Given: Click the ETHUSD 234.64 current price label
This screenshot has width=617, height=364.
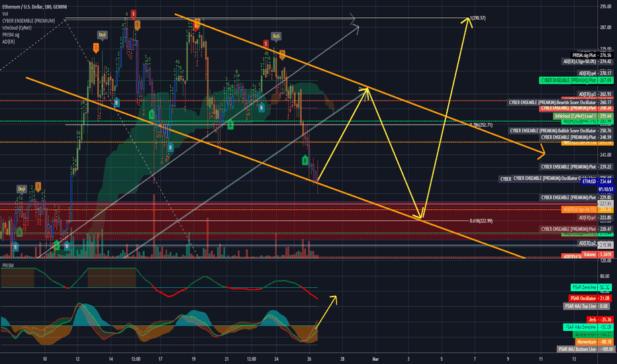Looking at the screenshot, I should point(596,181).
